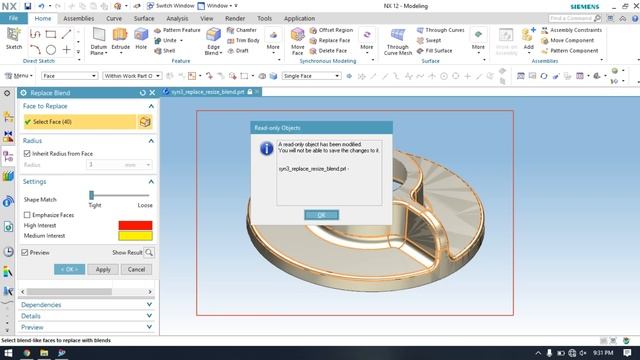Image resolution: width=640 pixels, height=360 pixels.
Task: Switch to the Surface ribbon tab
Action: coord(144,19)
